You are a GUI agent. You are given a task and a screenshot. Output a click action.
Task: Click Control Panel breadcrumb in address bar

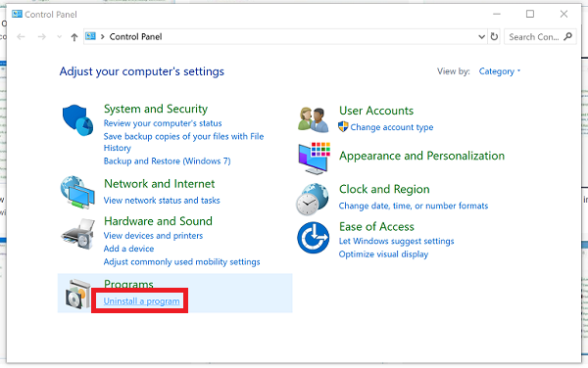[136, 36]
